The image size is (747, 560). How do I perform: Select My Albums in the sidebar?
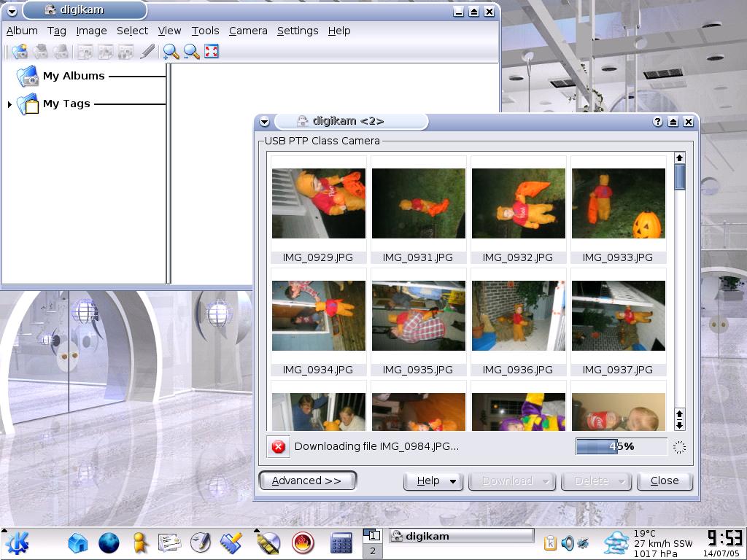point(73,76)
